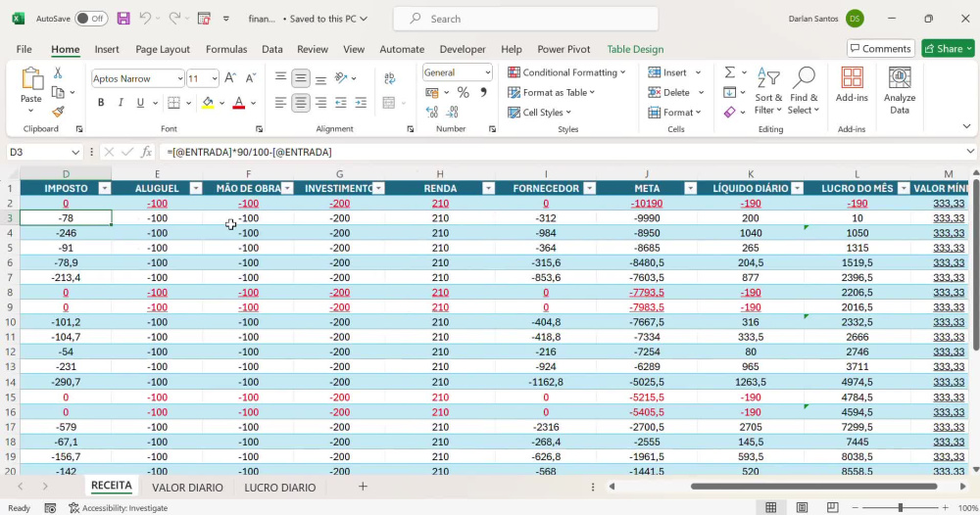Viewport: 980px width, 515px height.
Task: Toggle Center horizontal alignment
Action: tap(301, 103)
